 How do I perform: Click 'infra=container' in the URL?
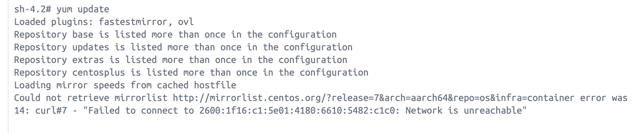click(x=535, y=98)
